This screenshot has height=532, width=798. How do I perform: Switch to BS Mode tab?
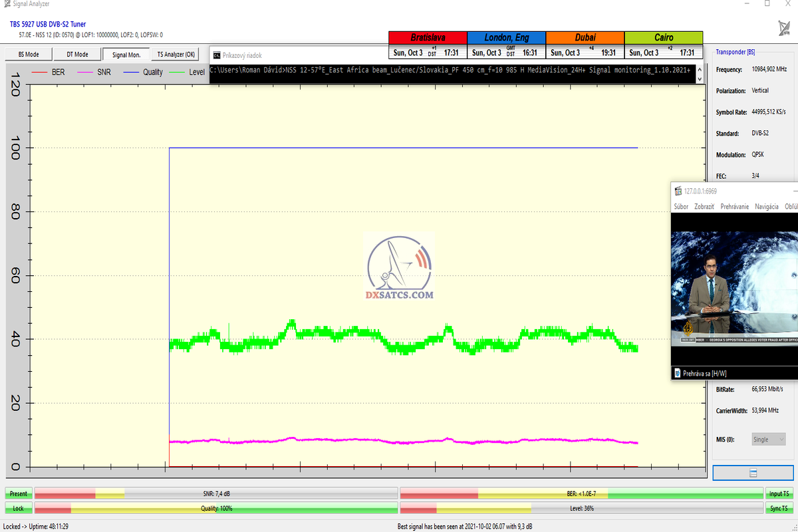pos(28,55)
